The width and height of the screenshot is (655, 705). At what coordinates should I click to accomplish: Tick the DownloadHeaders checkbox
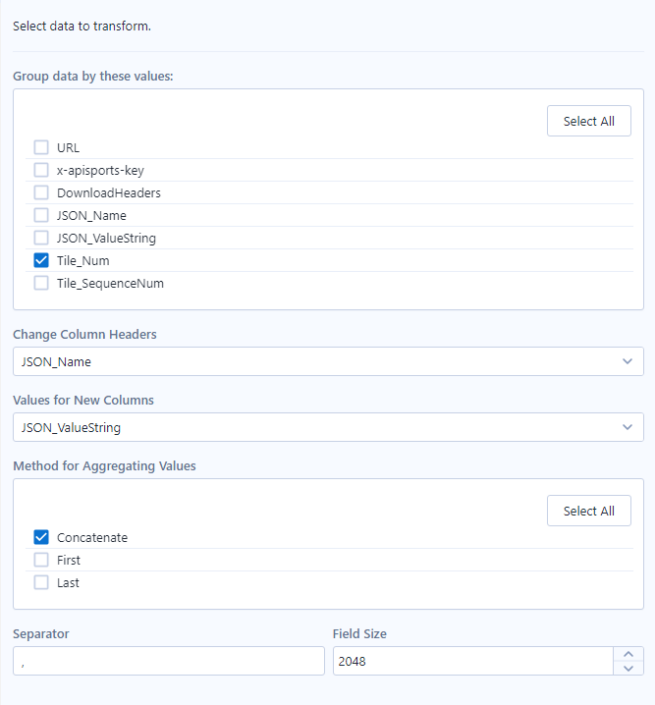tap(41, 193)
